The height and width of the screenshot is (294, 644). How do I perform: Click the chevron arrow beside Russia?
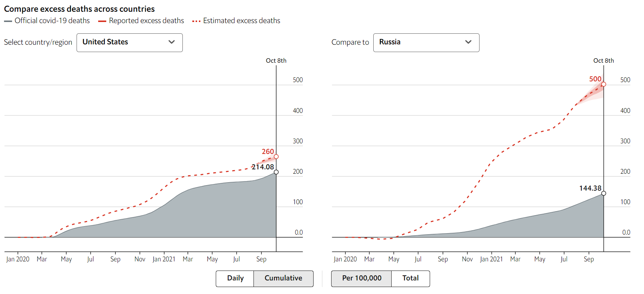(x=468, y=42)
